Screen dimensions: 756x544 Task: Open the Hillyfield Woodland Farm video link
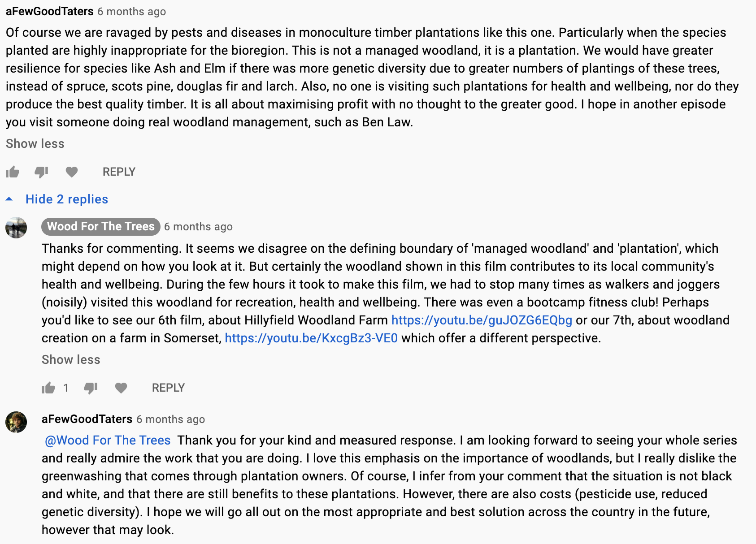click(482, 320)
